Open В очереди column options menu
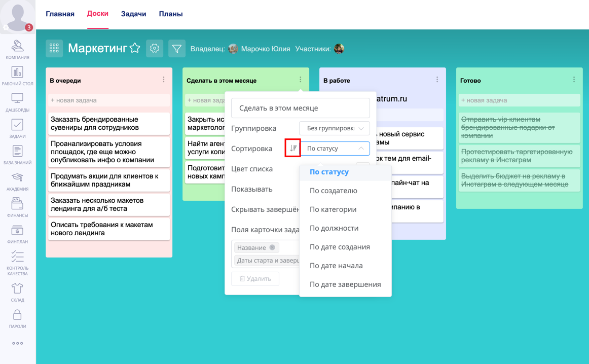The width and height of the screenshot is (589, 364). 164,80
